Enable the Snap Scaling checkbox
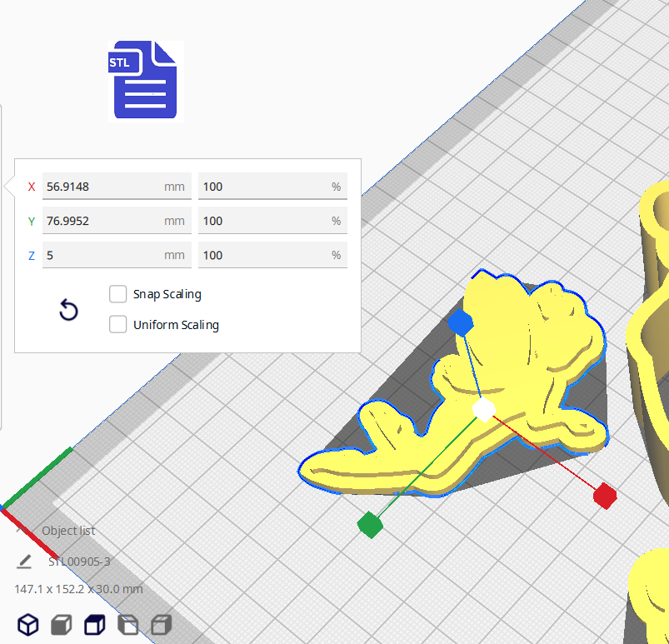This screenshot has height=644, width=669. coord(118,294)
